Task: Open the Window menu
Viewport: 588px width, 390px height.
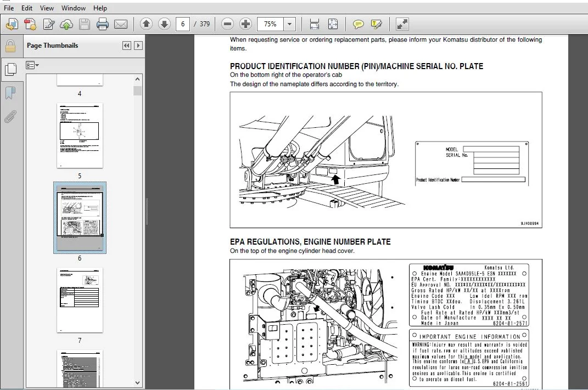Action: (x=74, y=8)
